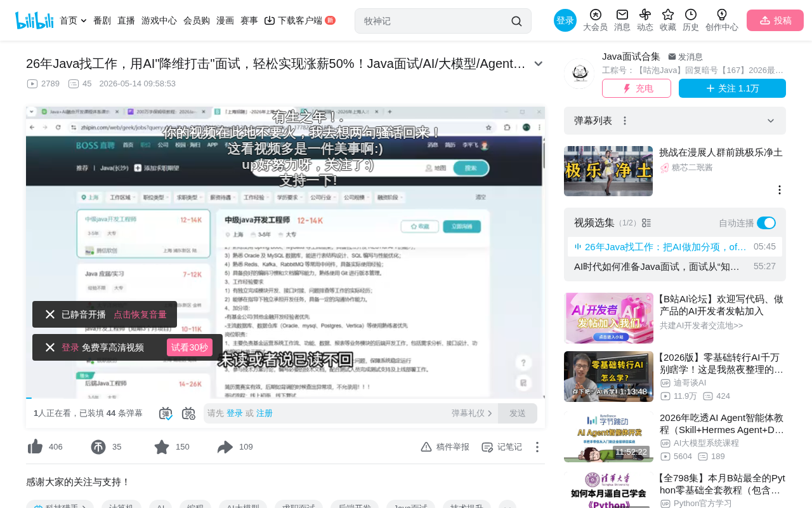Screen dimensions: 812x508
Task: Expand the video title details chevron
Action: coord(539,63)
